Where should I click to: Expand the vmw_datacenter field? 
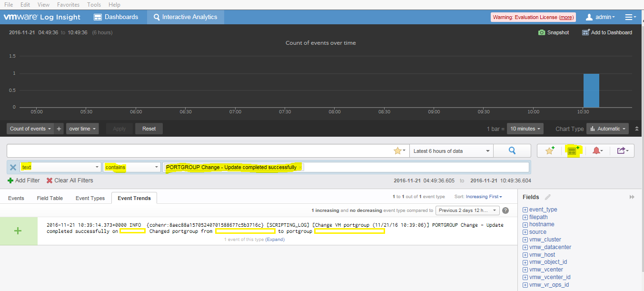(525, 247)
